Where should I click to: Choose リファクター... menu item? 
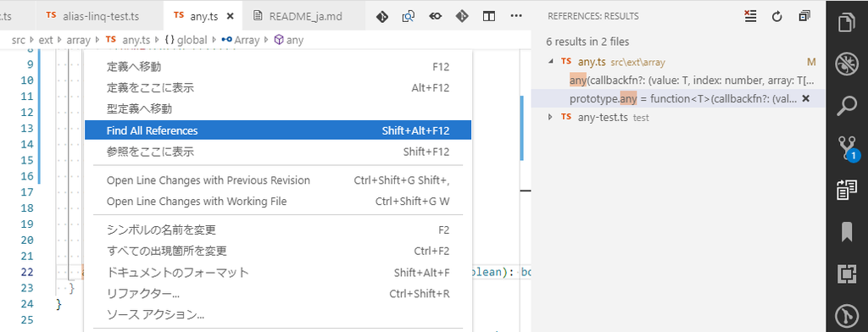click(278, 293)
